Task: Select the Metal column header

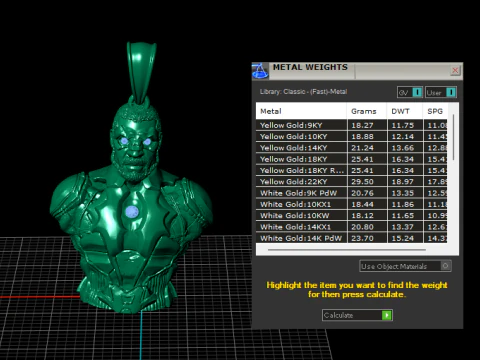Action: (x=301, y=111)
